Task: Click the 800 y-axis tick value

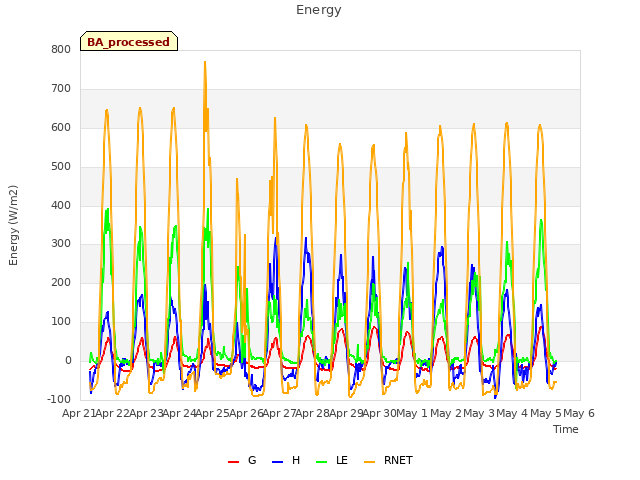Action: (61, 49)
